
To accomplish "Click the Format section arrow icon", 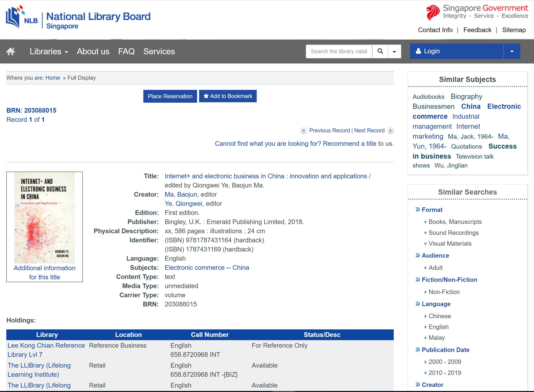I will click(417, 210).
